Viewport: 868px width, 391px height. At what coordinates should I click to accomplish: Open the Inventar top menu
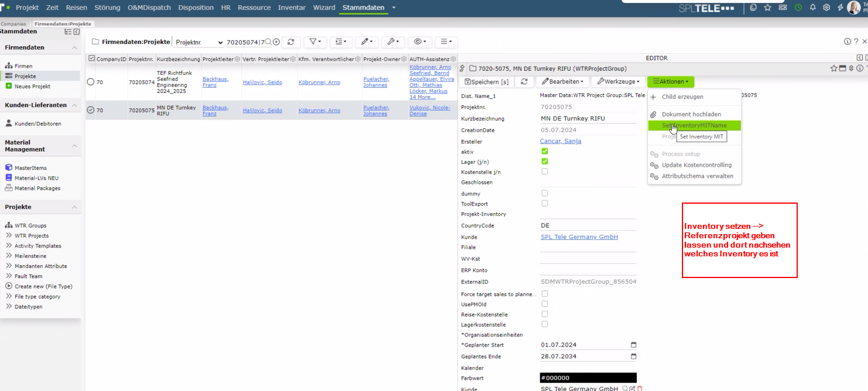coord(292,8)
